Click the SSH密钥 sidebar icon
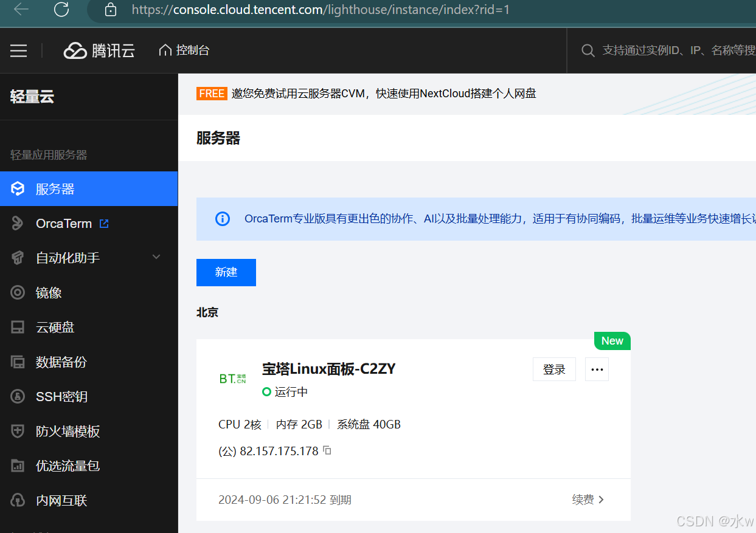The image size is (756, 533). pos(18,397)
